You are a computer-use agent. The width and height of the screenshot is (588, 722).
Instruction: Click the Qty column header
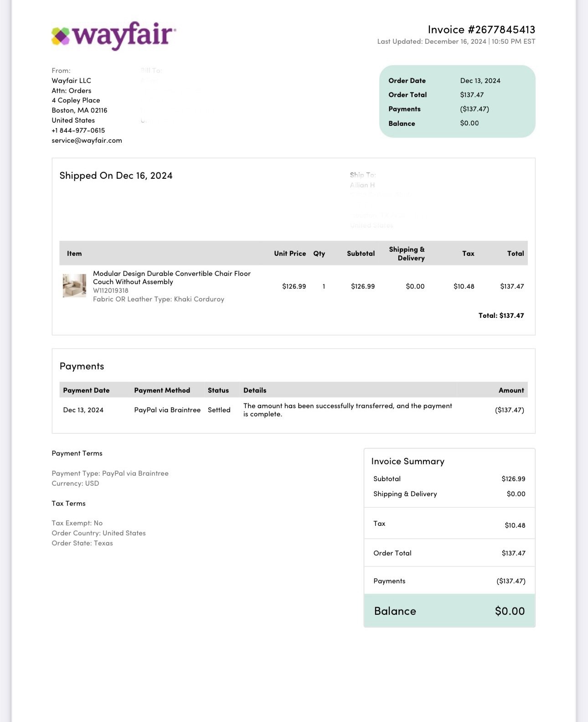(x=319, y=254)
